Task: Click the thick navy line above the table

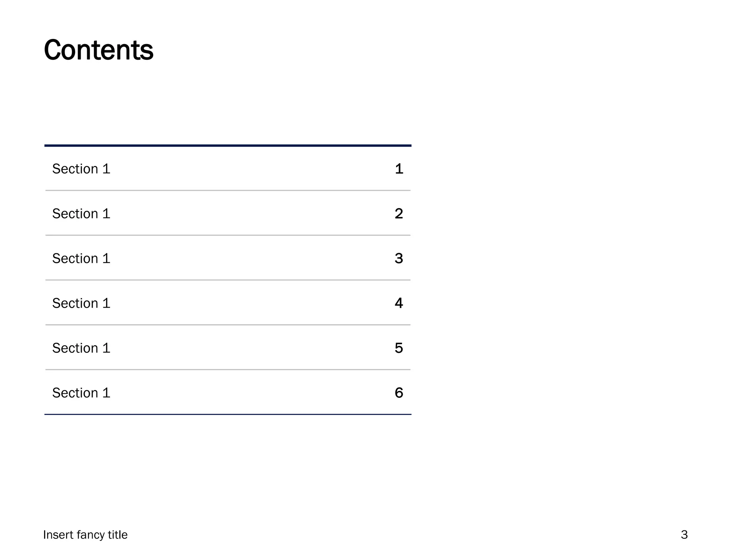Action: 228,145
